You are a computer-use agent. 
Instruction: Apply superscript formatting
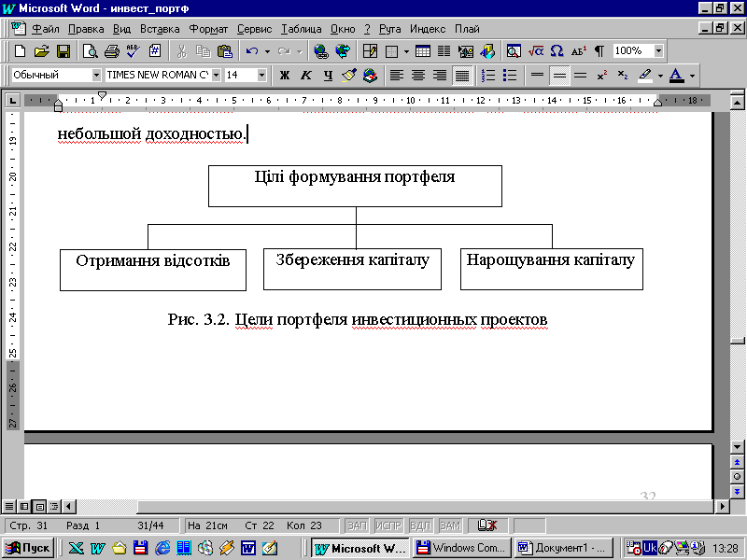(x=601, y=76)
